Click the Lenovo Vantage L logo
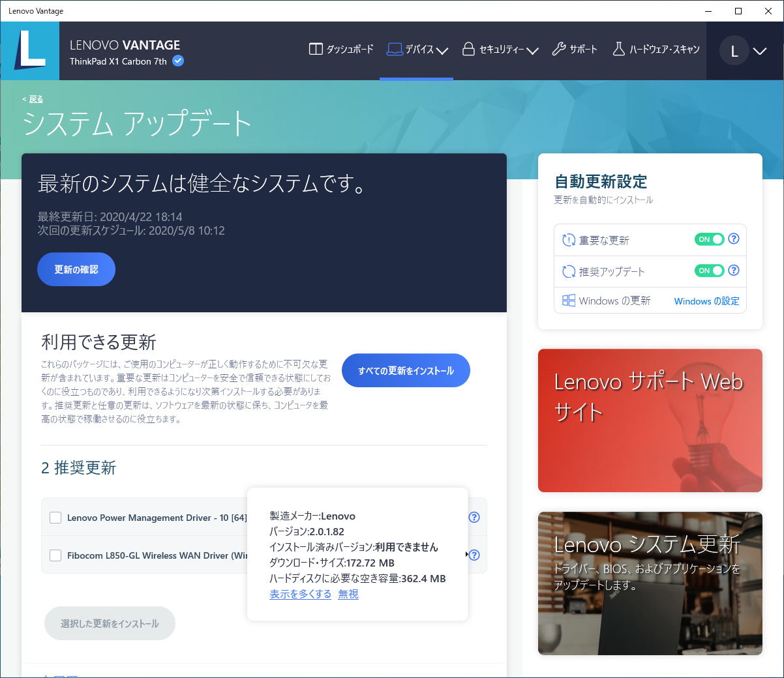 [30, 51]
